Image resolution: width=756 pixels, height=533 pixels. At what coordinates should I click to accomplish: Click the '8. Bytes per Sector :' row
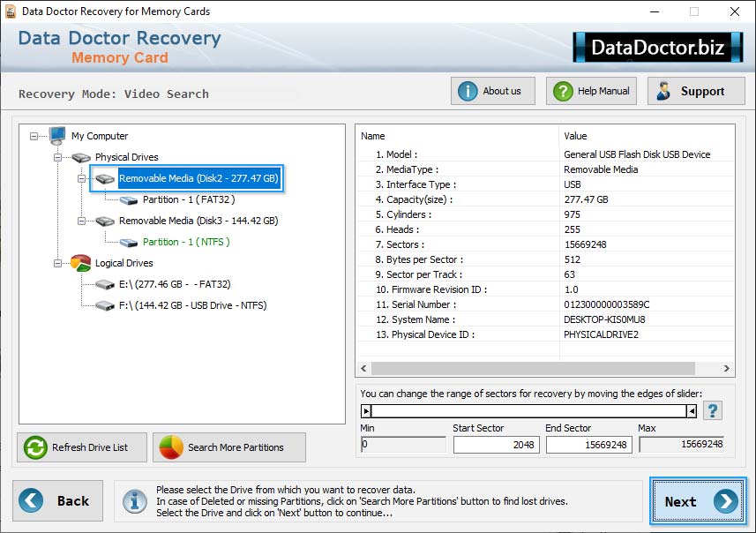pyautogui.click(x=545, y=259)
